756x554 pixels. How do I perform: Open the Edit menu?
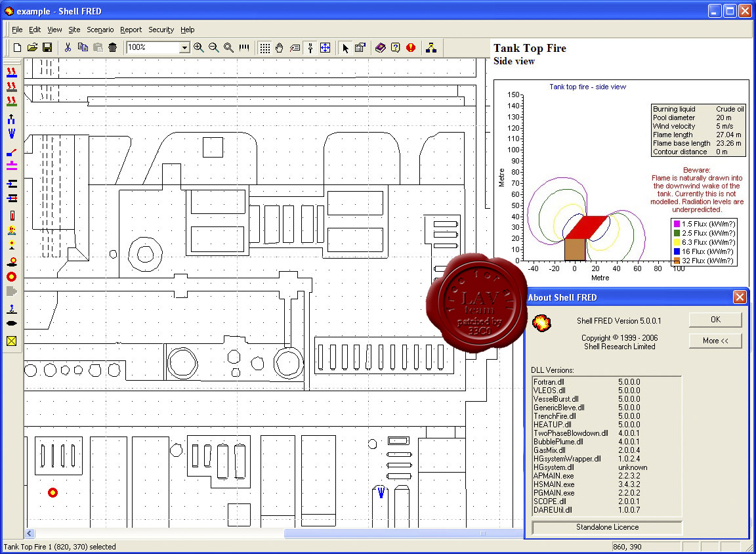click(35, 30)
